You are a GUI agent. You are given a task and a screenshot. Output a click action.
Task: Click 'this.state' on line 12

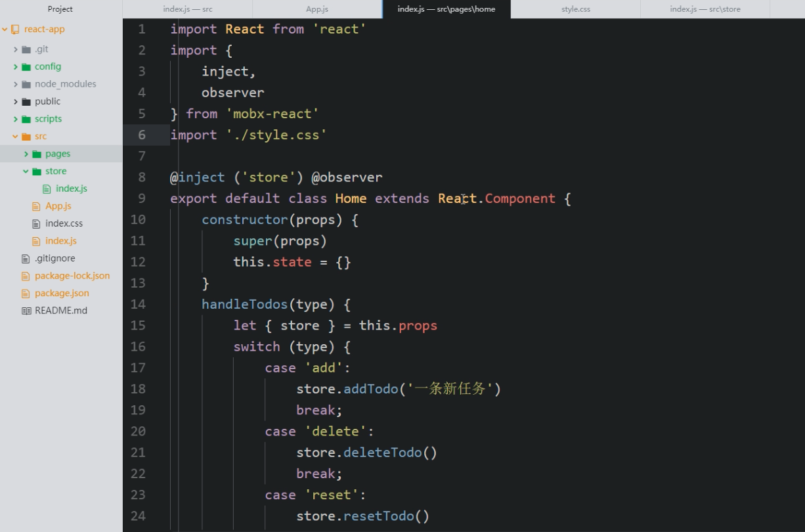272,262
